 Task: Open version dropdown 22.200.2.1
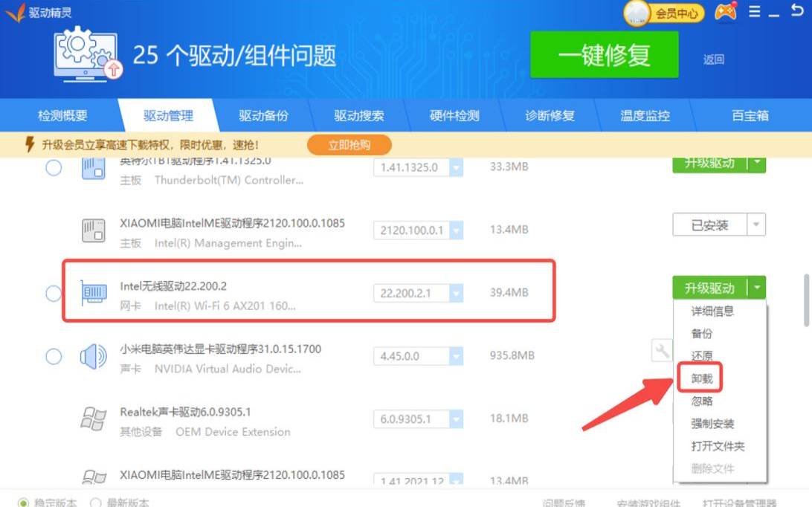tap(457, 294)
